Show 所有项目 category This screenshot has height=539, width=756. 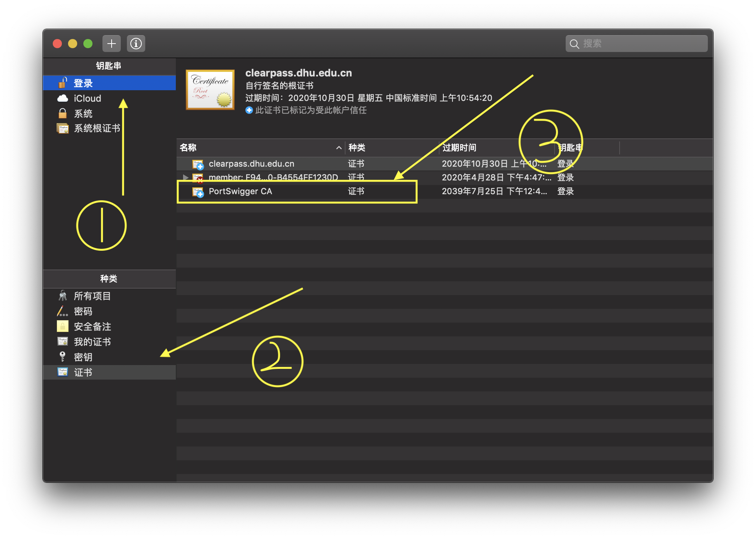(92, 296)
